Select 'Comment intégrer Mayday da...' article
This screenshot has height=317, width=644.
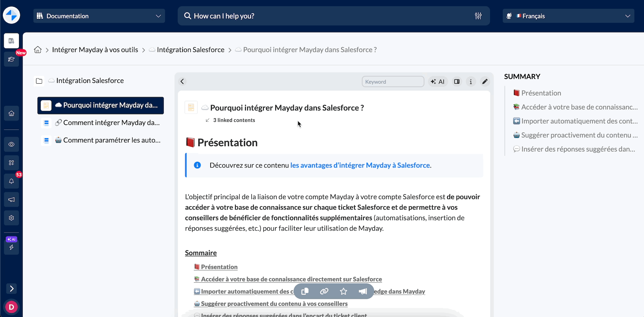(111, 123)
